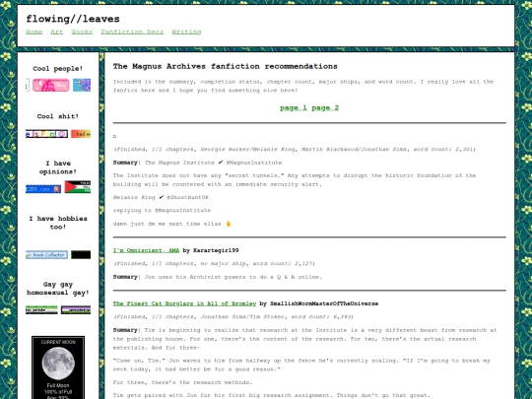
Task: Open the Book Collector badge
Action: tap(47, 255)
